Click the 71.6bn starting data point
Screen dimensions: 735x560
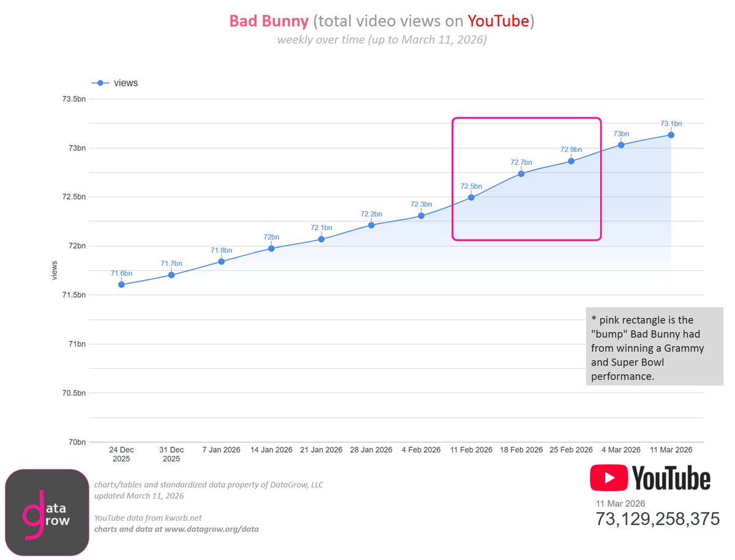click(121, 284)
